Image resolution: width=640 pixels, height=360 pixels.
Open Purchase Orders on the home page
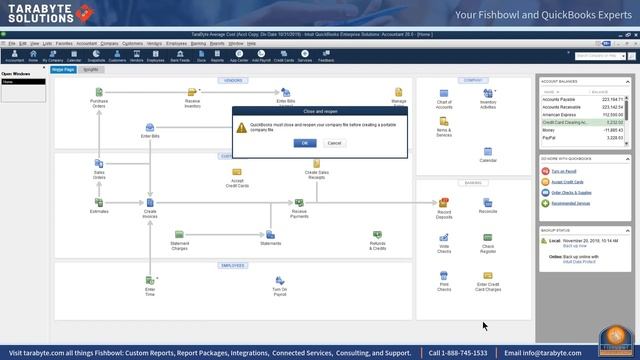[x=99, y=98]
